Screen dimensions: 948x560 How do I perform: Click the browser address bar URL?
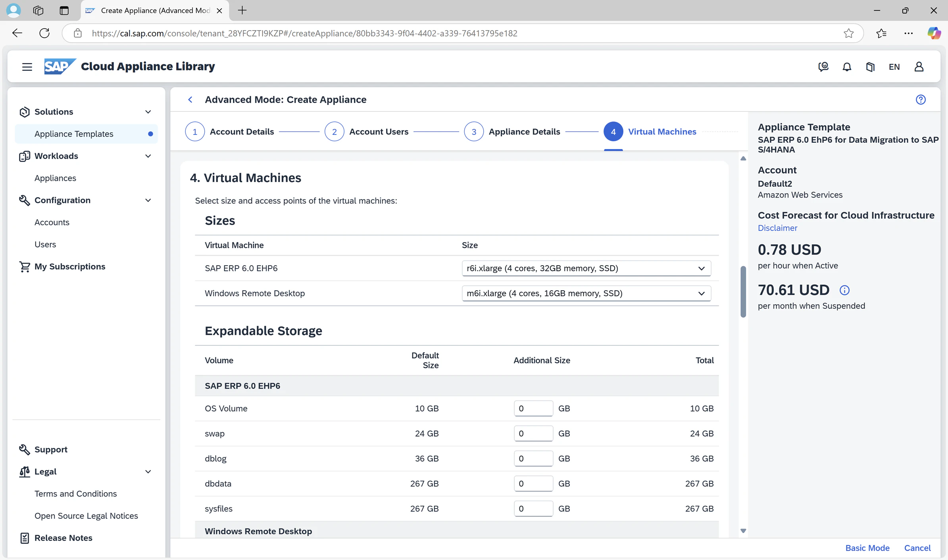click(304, 33)
